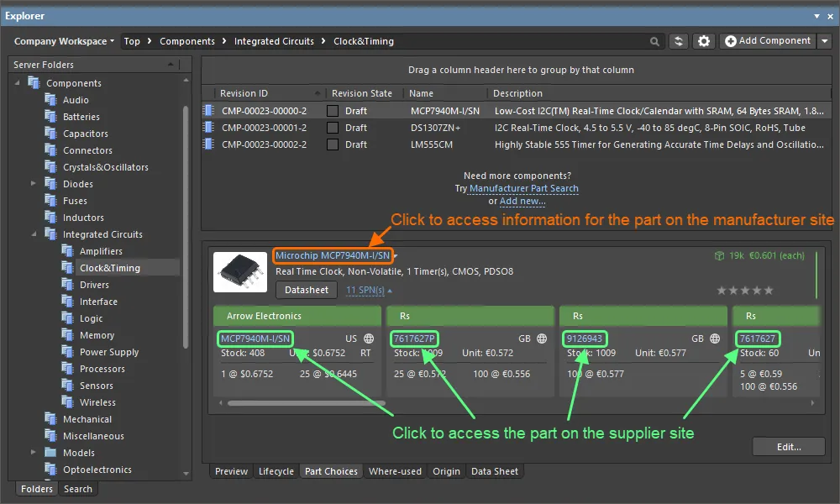The width and height of the screenshot is (840, 504).
Task: Open the Optoelectronics folder
Action: 97,470
